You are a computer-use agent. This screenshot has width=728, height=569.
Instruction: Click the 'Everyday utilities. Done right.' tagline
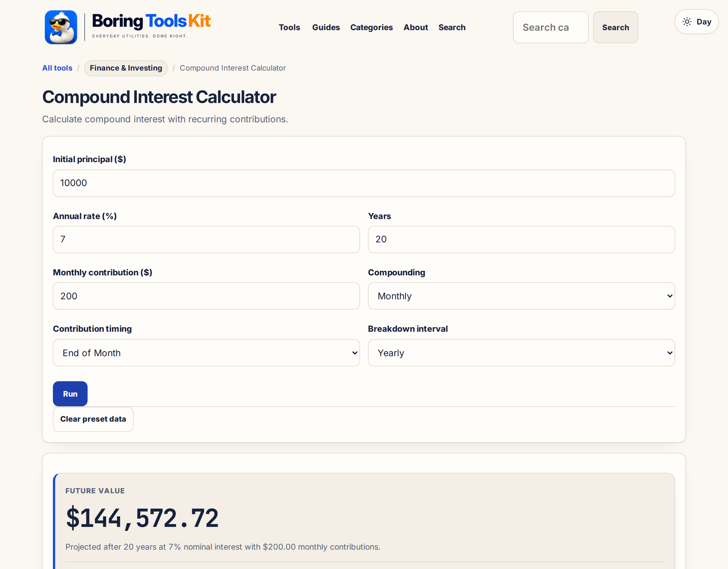[140, 36]
